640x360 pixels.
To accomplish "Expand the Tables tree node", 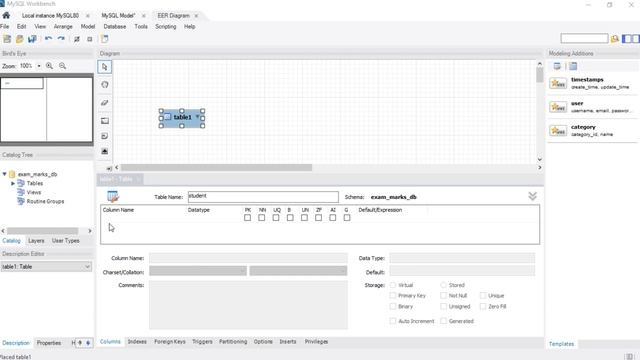I will coord(13,183).
